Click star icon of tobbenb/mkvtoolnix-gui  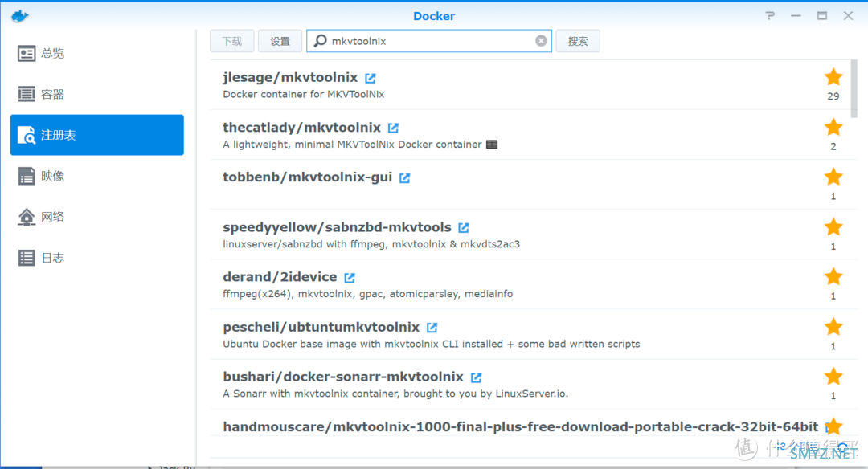click(833, 177)
